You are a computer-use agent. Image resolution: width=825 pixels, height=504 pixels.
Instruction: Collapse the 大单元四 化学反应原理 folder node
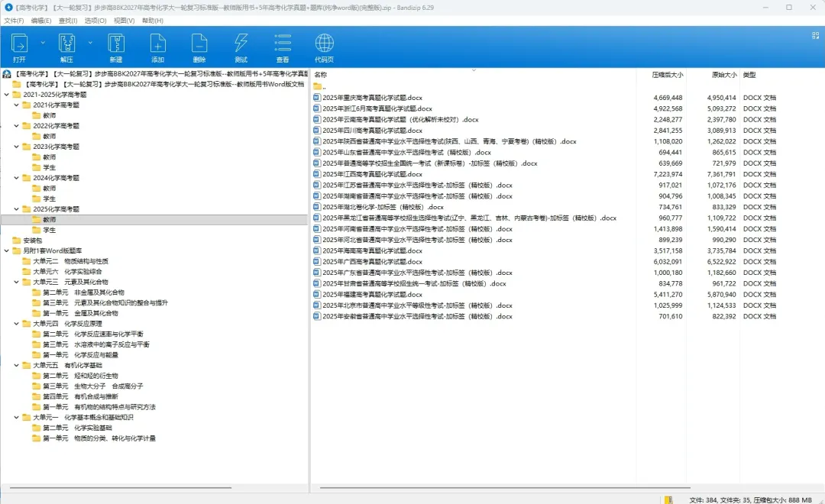(16, 324)
